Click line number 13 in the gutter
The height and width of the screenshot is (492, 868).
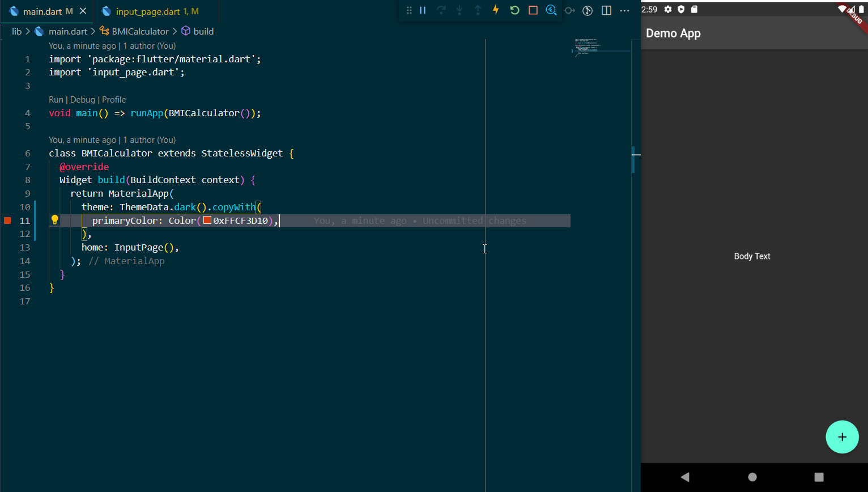(25, 247)
